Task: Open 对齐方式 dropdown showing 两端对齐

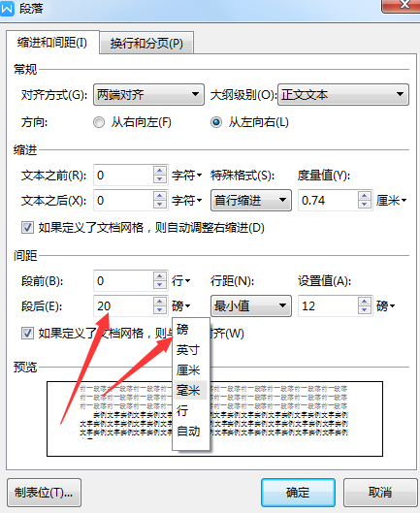Action: (x=148, y=95)
